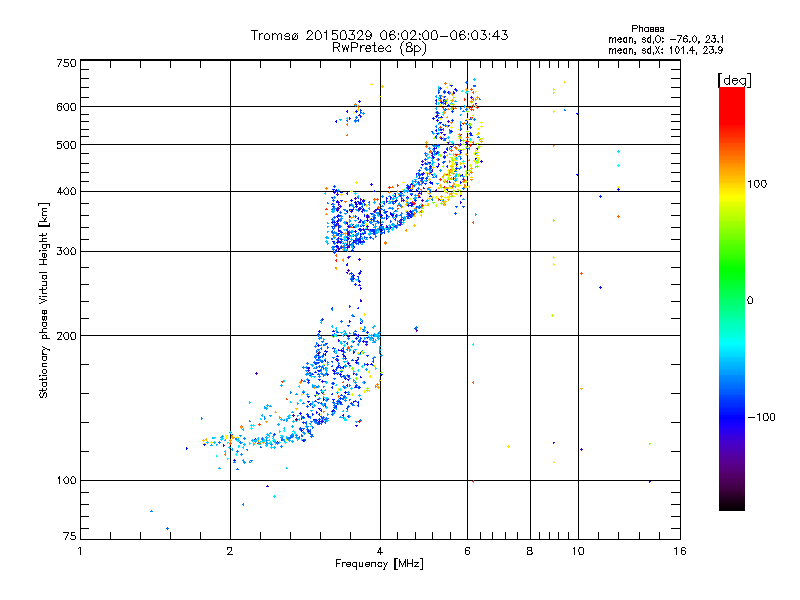Click the y-axis tick label '300'

(66, 252)
